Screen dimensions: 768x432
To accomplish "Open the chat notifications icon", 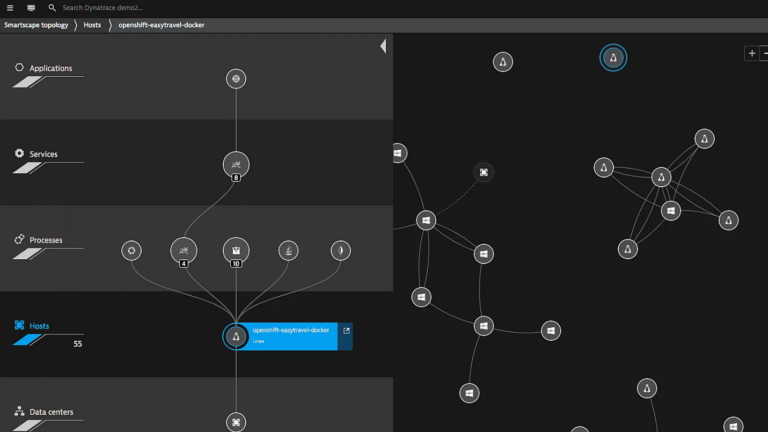I will pyautogui.click(x=31, y=8).
